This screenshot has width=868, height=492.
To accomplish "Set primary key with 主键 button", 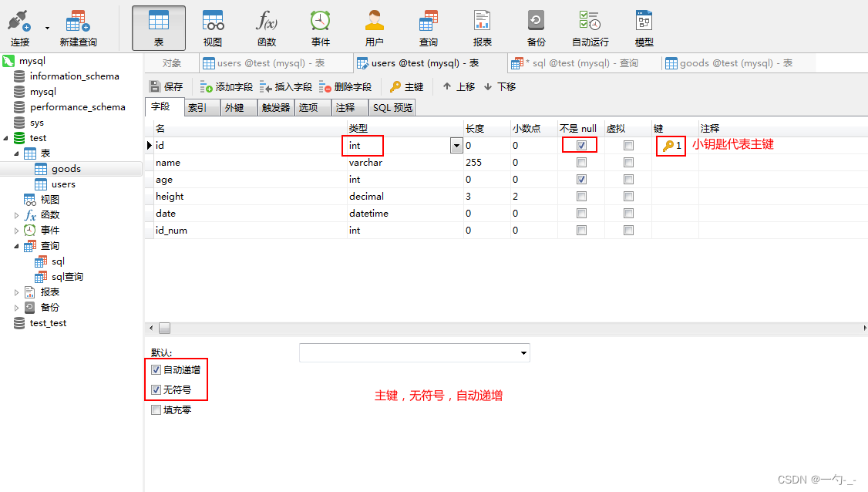I will coord(407,86).
